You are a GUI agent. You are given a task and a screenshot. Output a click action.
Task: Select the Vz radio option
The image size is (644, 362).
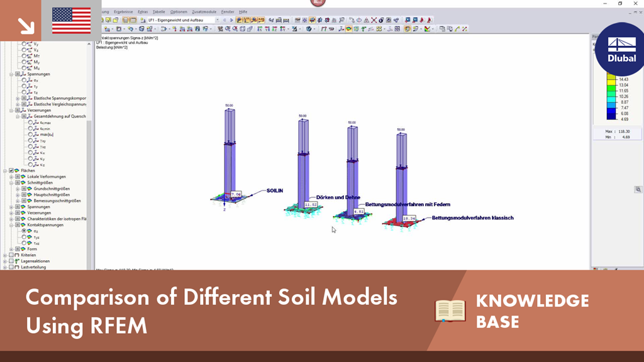pos(24,50)
